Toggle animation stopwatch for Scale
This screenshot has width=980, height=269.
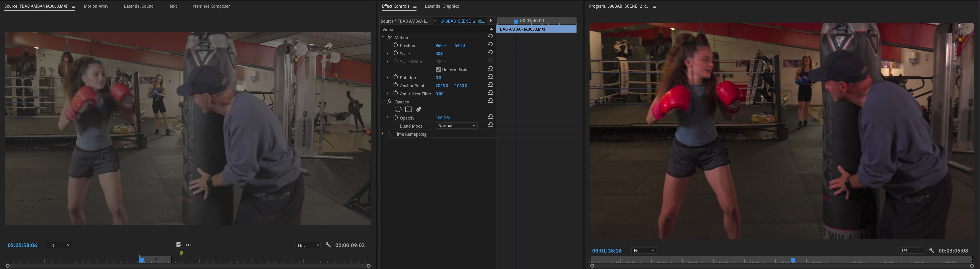[x=396, y=53]
